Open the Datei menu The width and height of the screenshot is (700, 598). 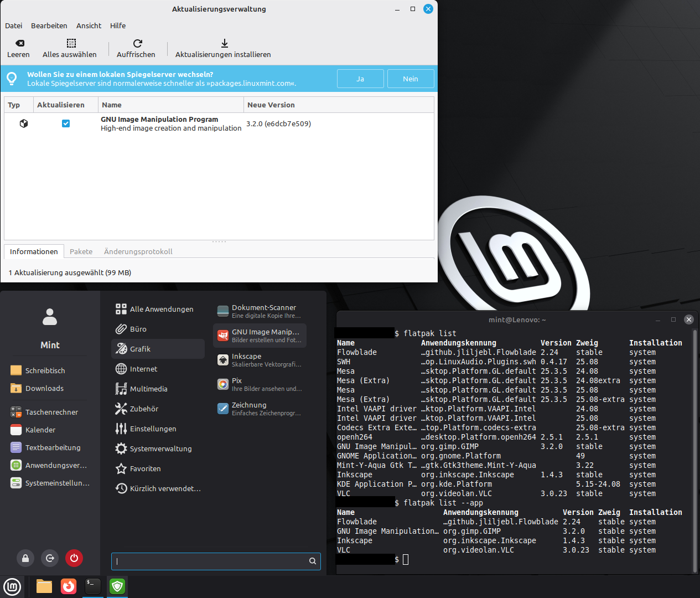click(14, 25)
